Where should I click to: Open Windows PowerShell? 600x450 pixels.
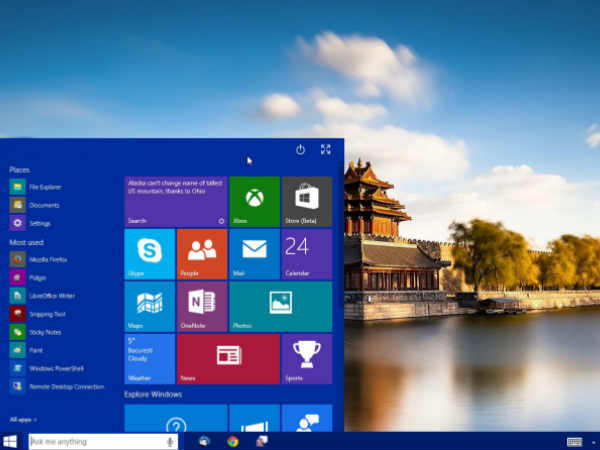coord(47,368)
